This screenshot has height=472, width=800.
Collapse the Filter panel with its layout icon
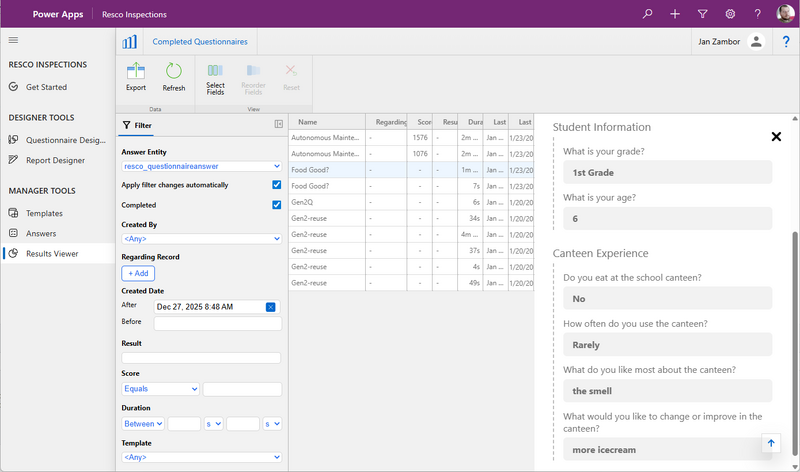279,125
